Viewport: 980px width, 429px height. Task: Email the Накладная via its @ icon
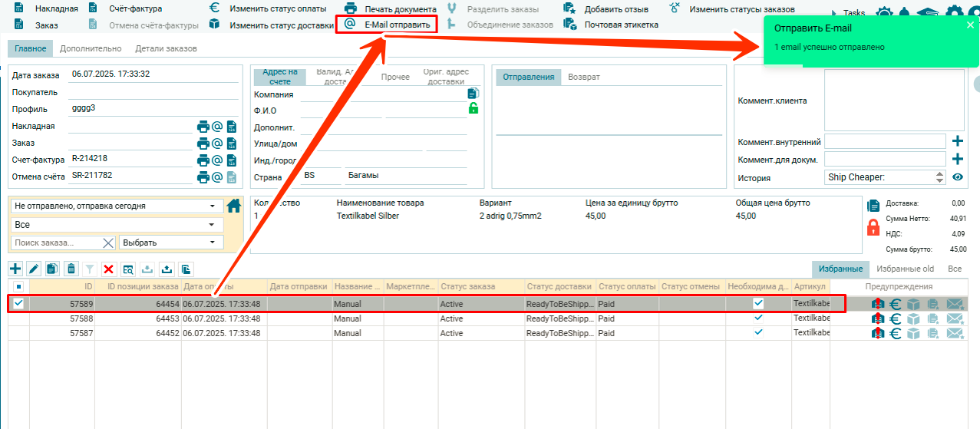coord(217,127)
